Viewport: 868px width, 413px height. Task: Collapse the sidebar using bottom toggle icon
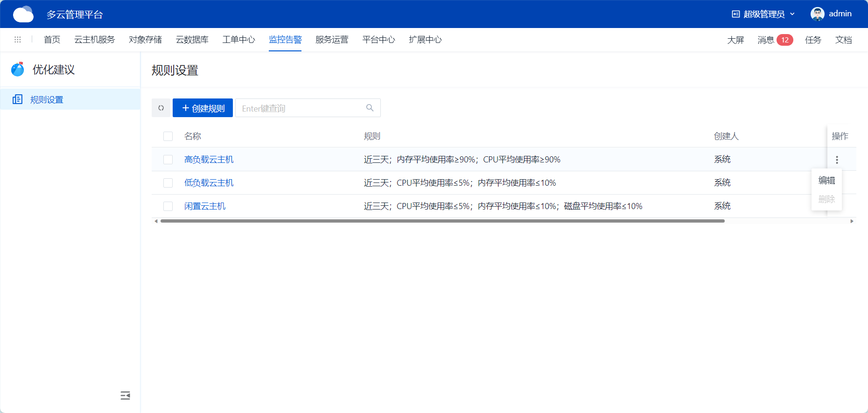tap(125, 396)
